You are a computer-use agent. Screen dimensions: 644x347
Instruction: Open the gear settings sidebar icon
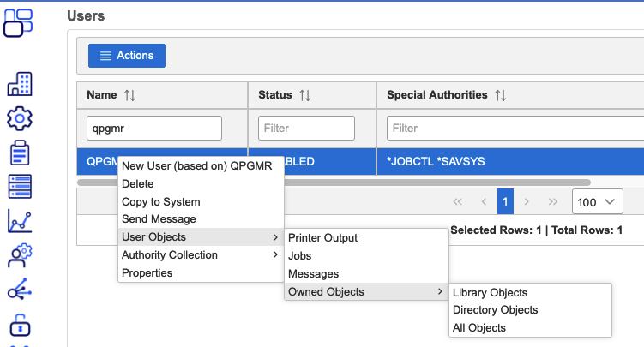[x=19, y=117]
